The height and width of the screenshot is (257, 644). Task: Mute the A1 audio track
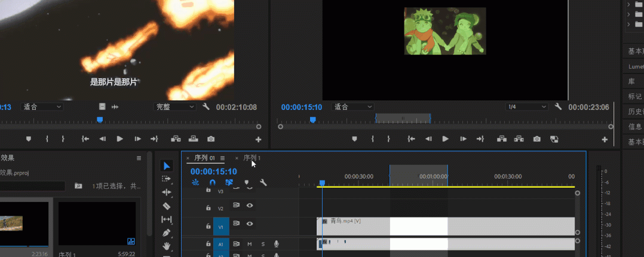pyautogui.click(x=249, y=244)
